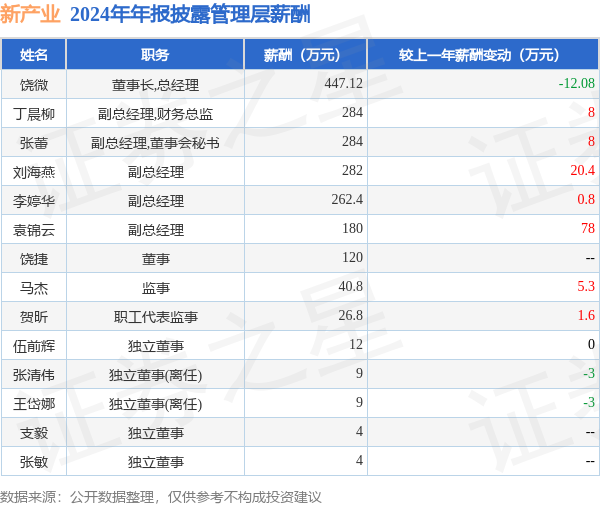Viewport: 600px width, 506px height.
Task: Click the name 饶微
Action: point(34,85)
